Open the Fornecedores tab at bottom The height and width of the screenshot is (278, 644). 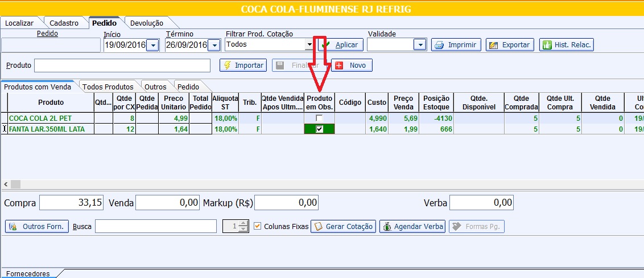tap(28, 273)
